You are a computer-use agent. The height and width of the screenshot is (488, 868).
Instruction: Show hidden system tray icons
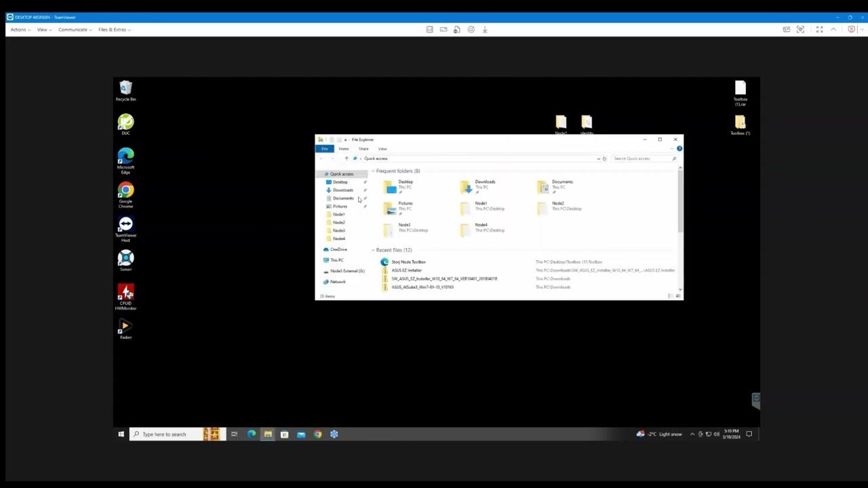pos(692,434)
